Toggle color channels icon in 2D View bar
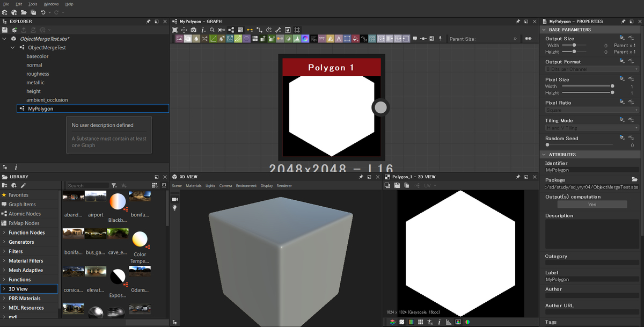The image size is (644, 327). tap(392, 322)
